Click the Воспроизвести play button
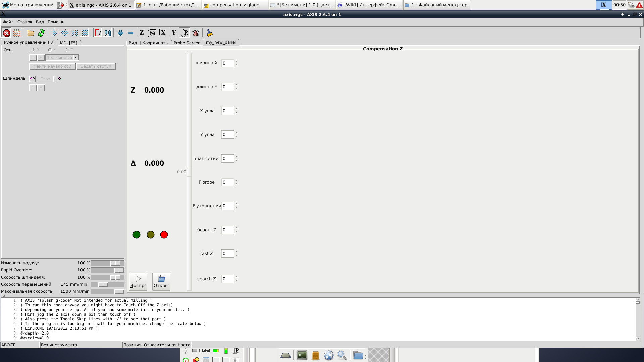This screenshot has width=644, height=362. (138, 281)
